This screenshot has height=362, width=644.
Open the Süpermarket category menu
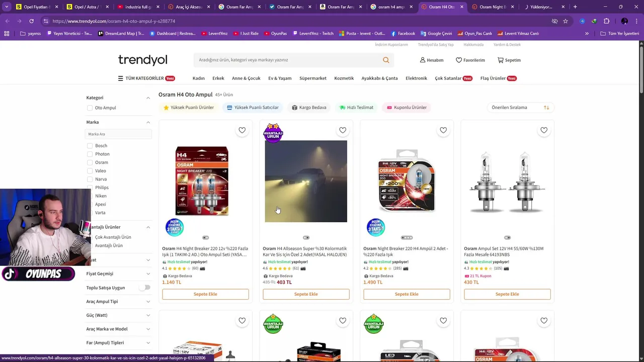pos(313,78)
